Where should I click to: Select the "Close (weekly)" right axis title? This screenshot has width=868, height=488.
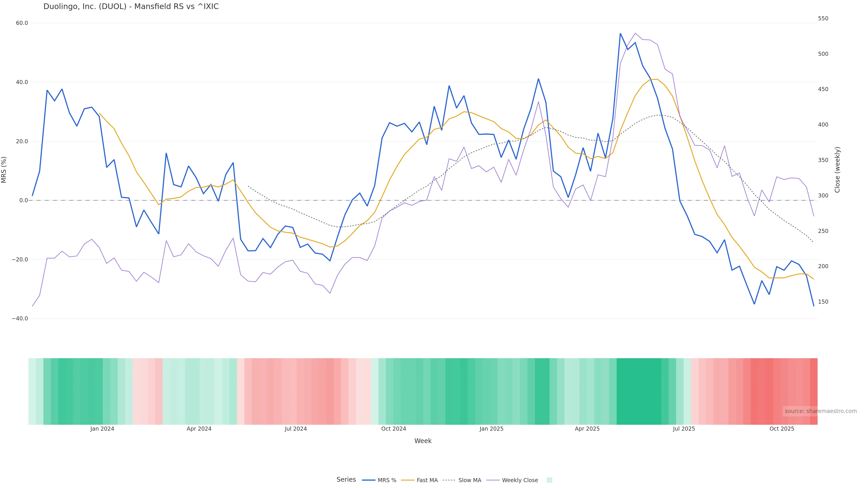pos(837,170)
